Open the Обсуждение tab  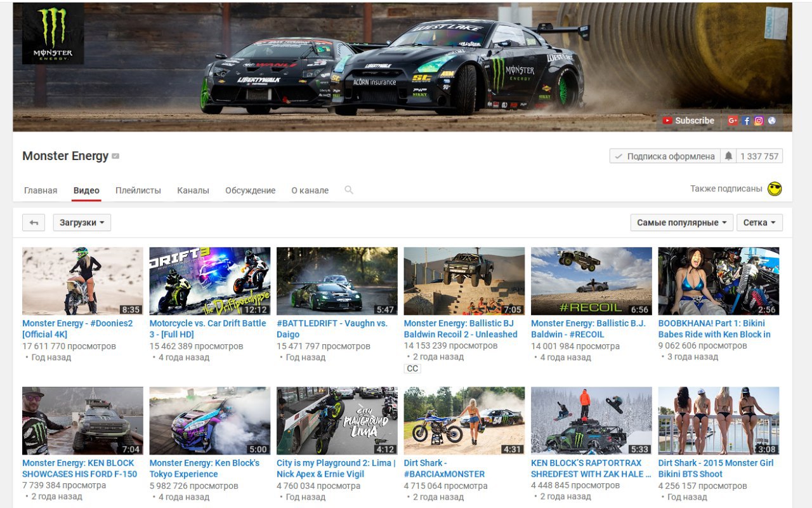pos(250,190)
